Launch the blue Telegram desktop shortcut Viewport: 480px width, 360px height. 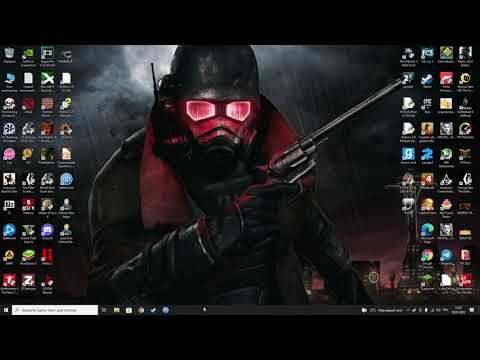(446, 257)
